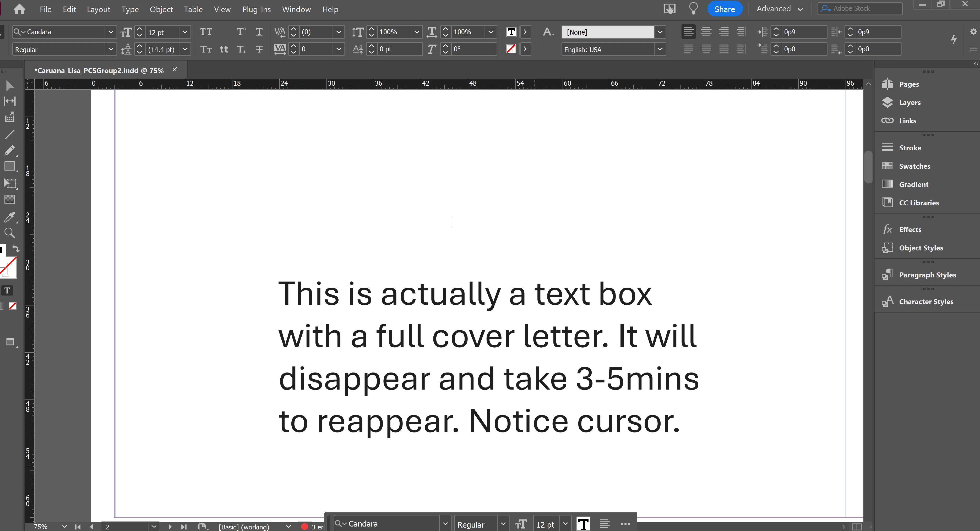This screenshot has height=531, width=980.
Task: Open the Paragraph Styles panel
Action: click(927, 275)
